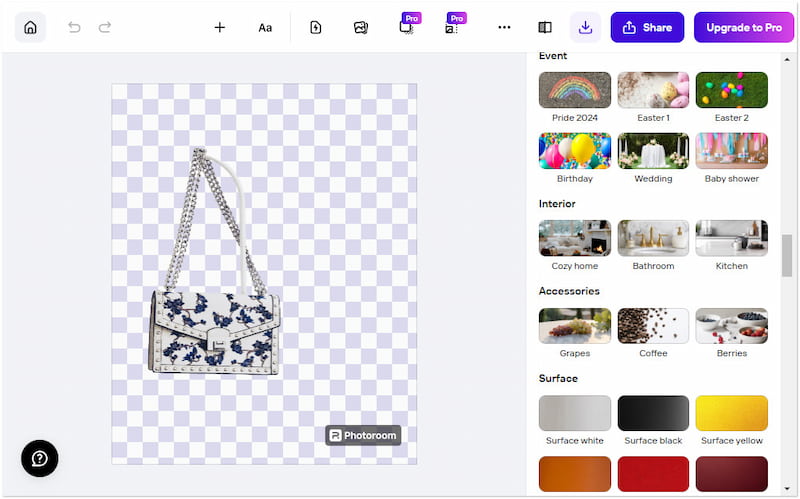Open the Aa text tool
This screenshot has width=800, height=499.
[x=265, y=27]
